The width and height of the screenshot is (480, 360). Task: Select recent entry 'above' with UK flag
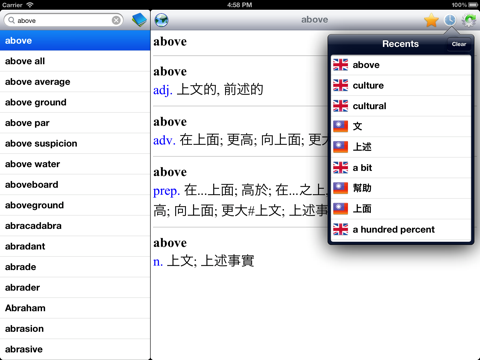point(401,65)
